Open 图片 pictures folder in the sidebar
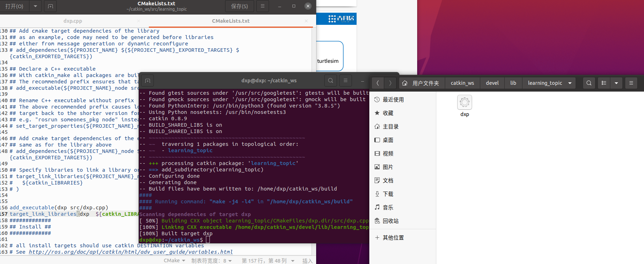The height and width of the screenshot is (264, 644). pos(403,167)
